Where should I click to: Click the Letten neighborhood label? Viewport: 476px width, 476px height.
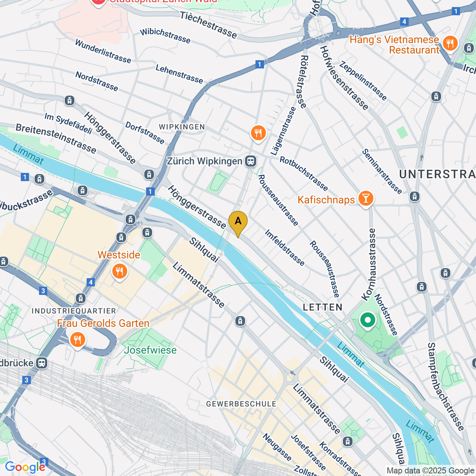coord(322,307)
